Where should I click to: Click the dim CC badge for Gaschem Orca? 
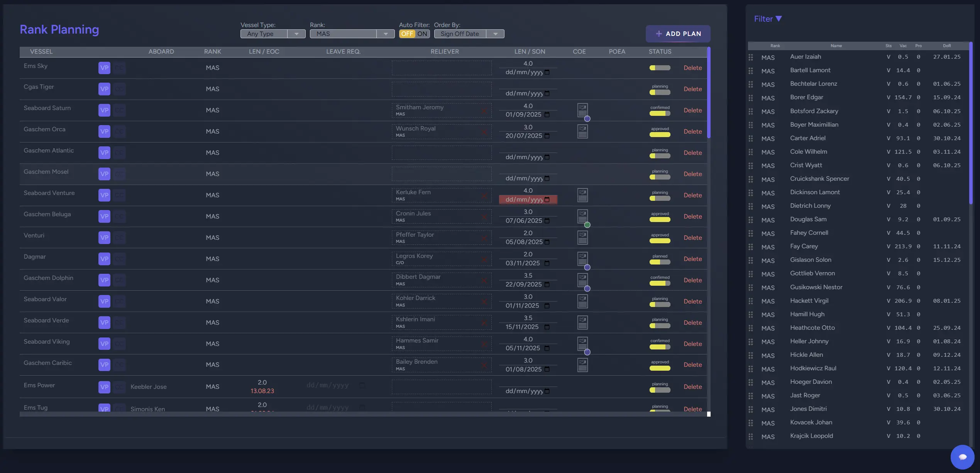point(119,132)
